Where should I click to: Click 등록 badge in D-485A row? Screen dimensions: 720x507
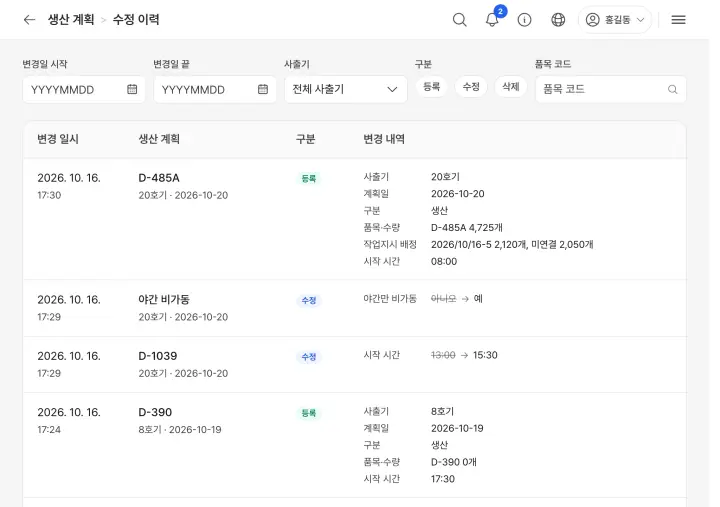coord(309,178)
